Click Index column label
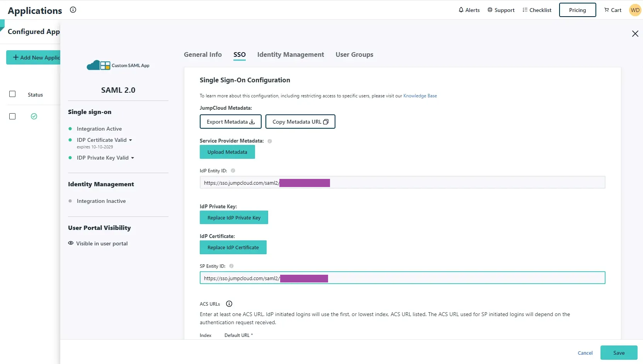 [x=206, y=335]
